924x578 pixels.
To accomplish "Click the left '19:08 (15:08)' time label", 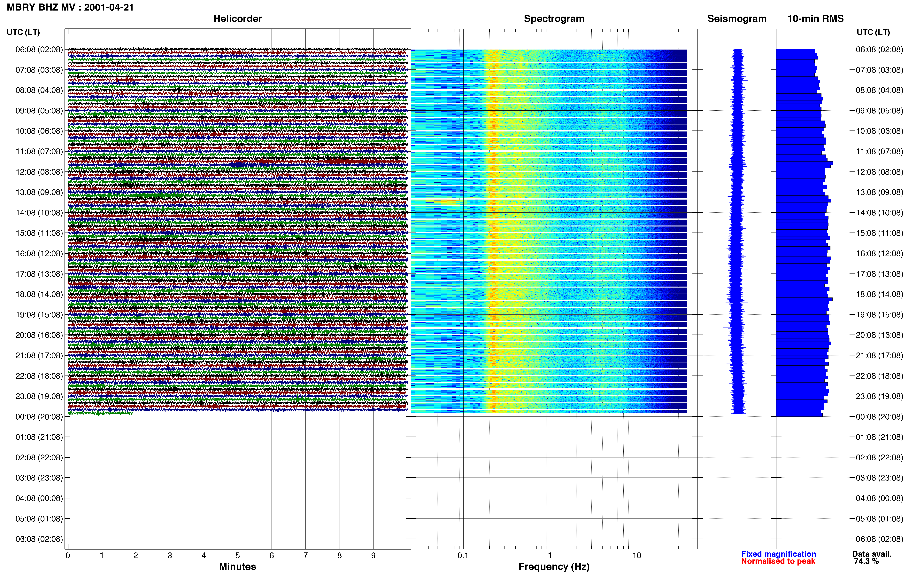I will 39,315.
